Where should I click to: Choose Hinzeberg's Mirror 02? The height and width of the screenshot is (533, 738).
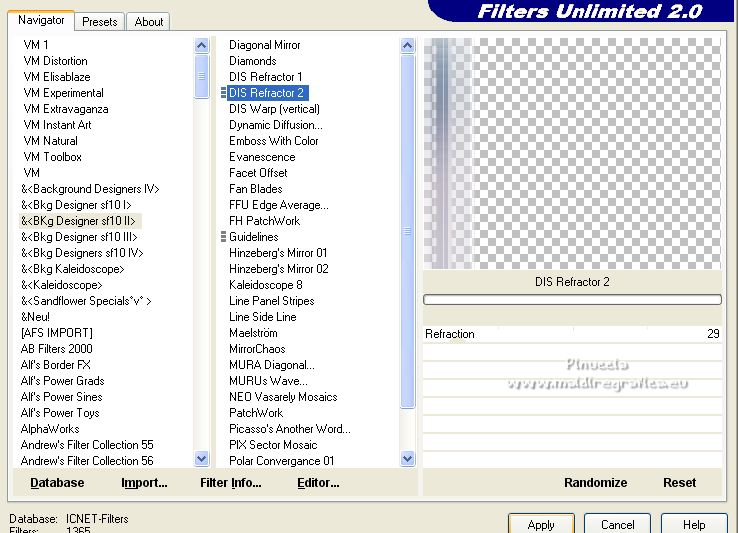pos(279,269)
